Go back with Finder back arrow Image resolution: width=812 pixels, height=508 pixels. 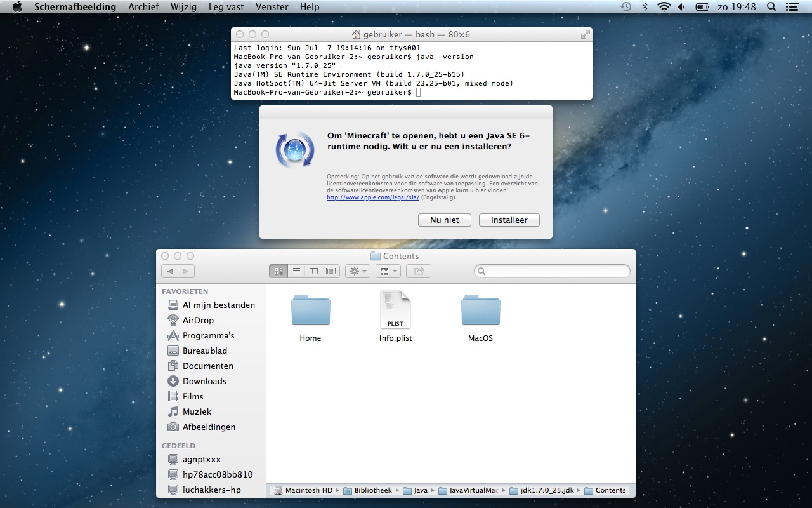point(170,271)
